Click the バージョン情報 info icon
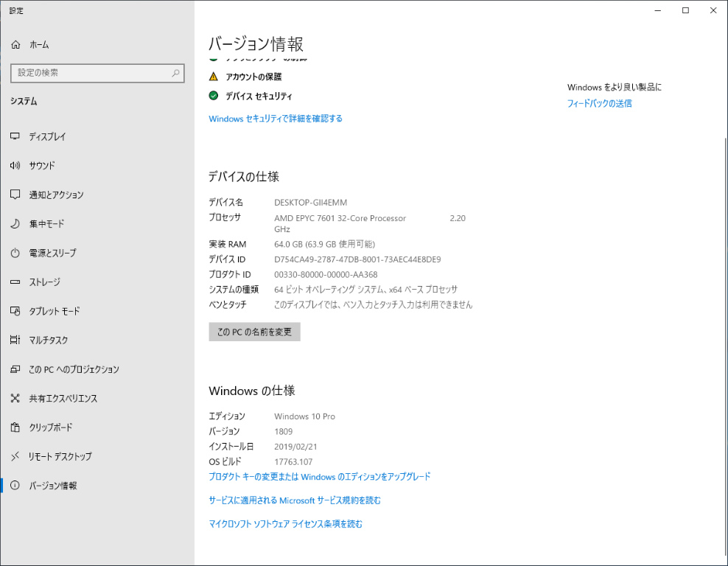 15,486
